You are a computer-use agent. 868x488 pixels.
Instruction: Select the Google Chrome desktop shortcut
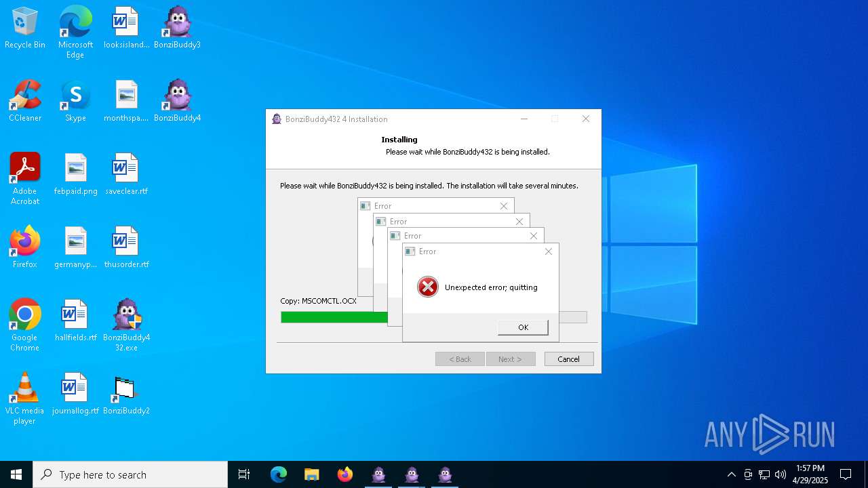[x=25, y=325]
